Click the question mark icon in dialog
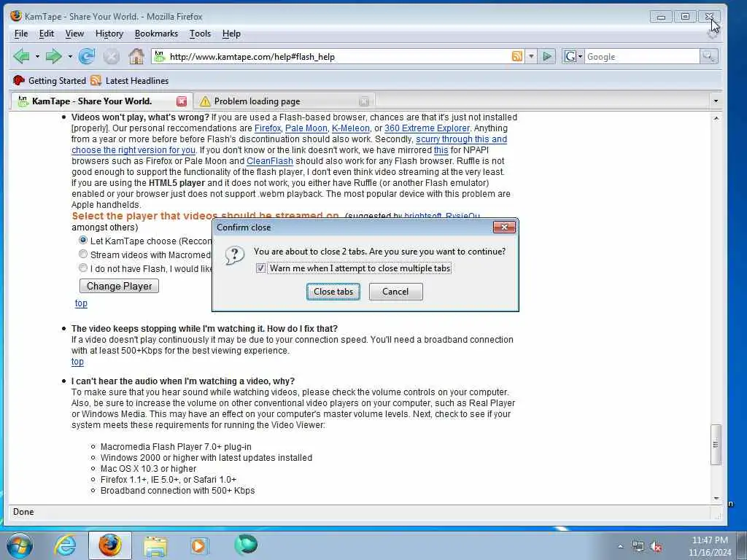 click(235, 255)
